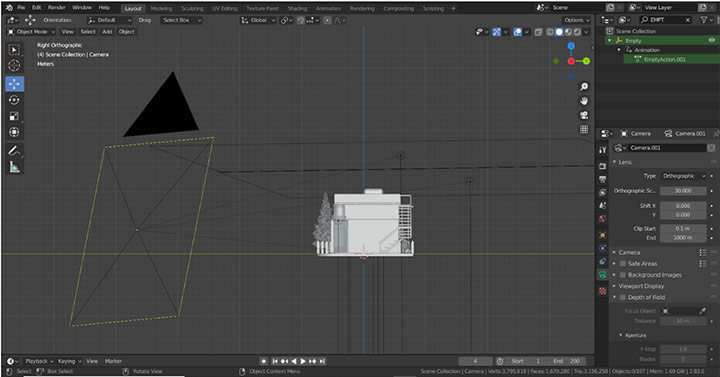
Task: Open Camera Object Data properties tab
Action: point(603,275)
